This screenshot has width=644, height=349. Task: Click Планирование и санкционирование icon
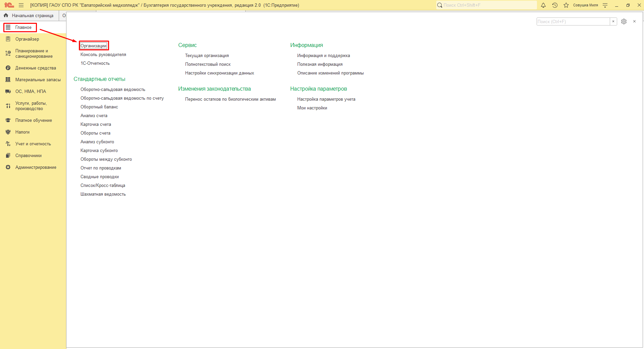click(x=8, y=53)
